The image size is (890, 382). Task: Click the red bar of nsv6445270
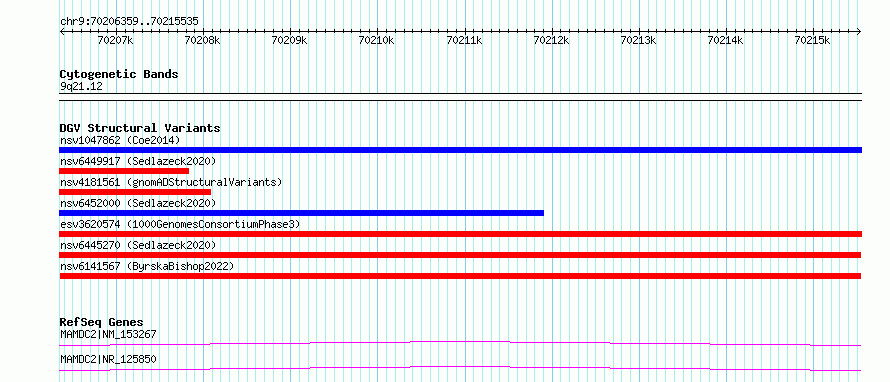[x=460, y=255]
